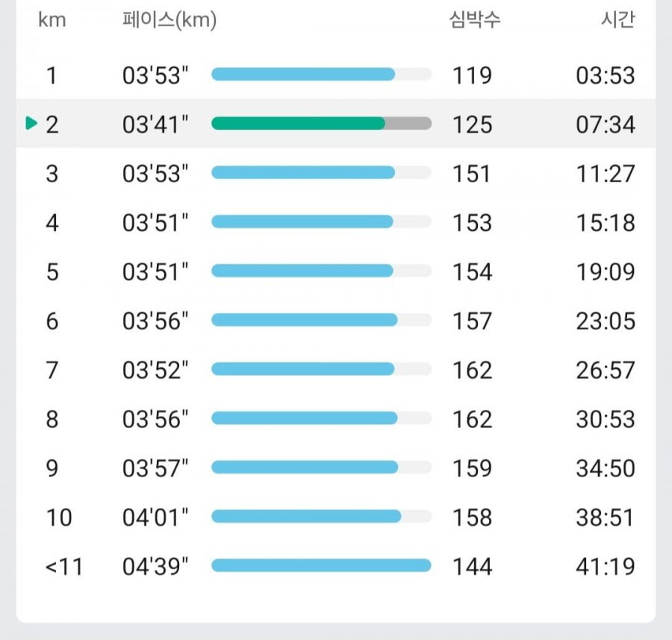Click heart rate 125 in highlighted lap 2

[x=473, y=125]
